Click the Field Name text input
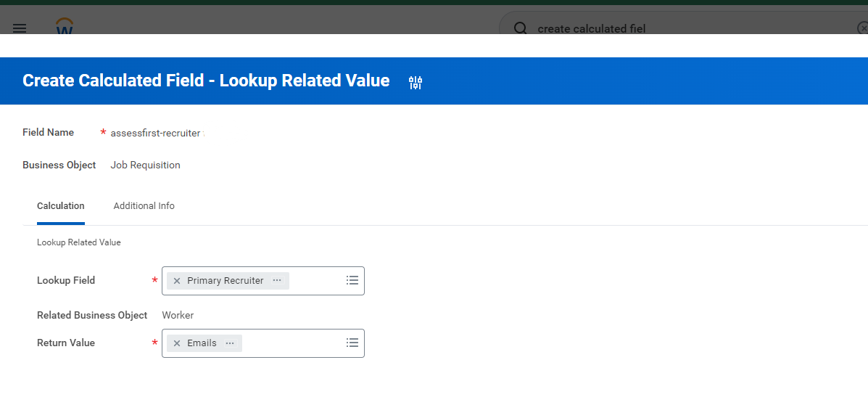The image size is (868, 397). point(156,133)
